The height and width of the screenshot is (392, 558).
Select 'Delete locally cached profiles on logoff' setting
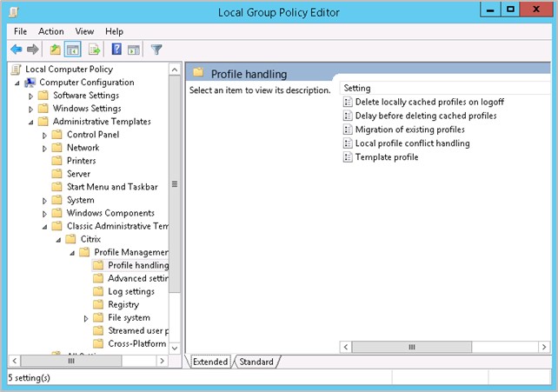tap(429, 103)
